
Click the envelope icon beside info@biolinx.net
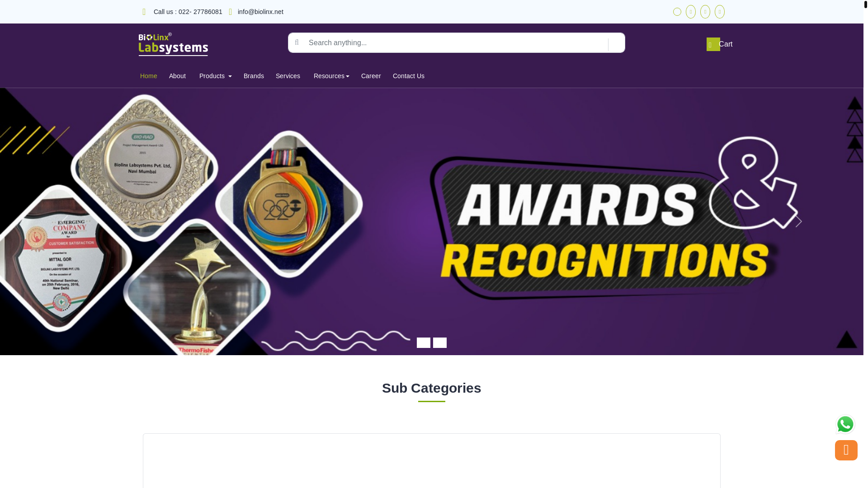(231, 12)
